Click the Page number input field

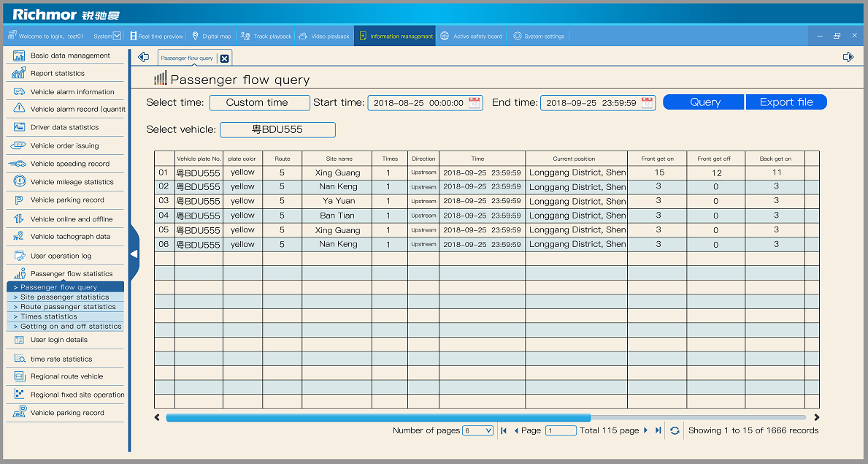pos(561,431)
